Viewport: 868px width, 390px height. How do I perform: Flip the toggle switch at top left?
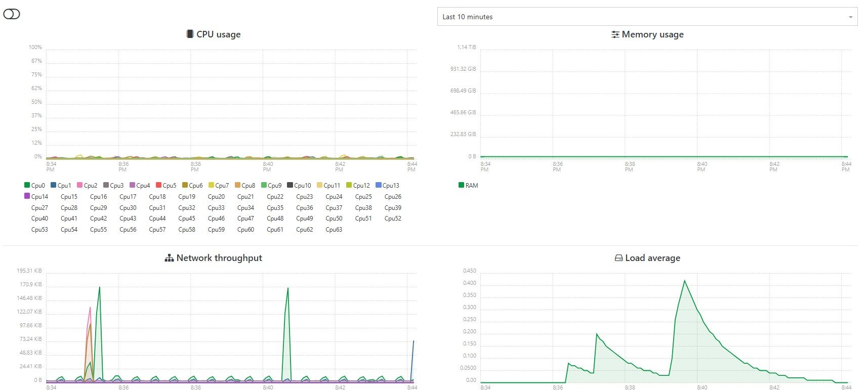12,14
